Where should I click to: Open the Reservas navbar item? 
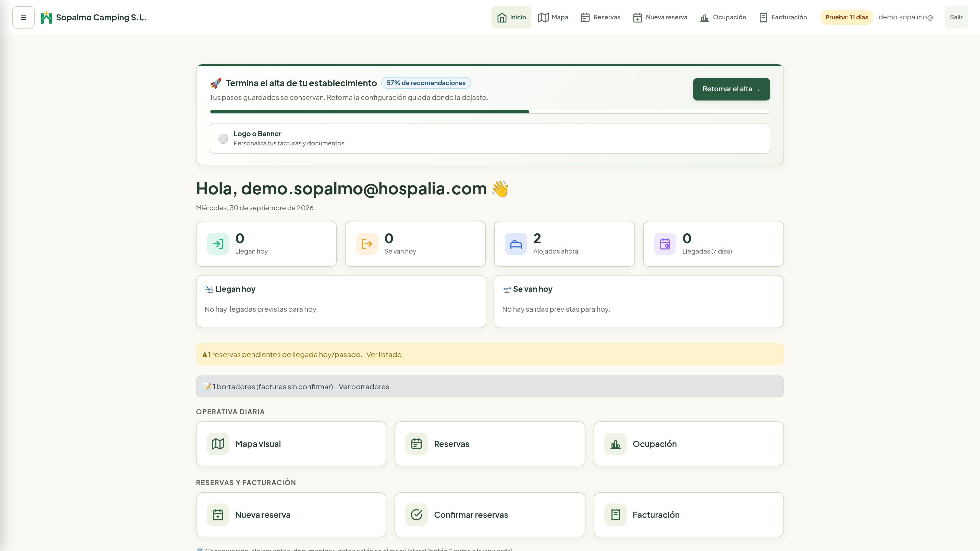[x=600, y=18]
